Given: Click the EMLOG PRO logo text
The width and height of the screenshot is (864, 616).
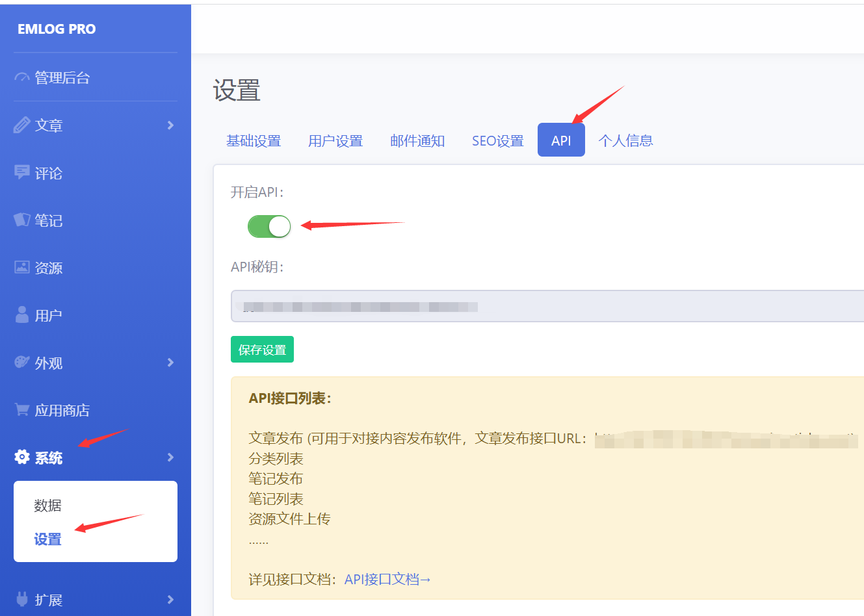Looking at the screenshot, I should tap(57, 29).
